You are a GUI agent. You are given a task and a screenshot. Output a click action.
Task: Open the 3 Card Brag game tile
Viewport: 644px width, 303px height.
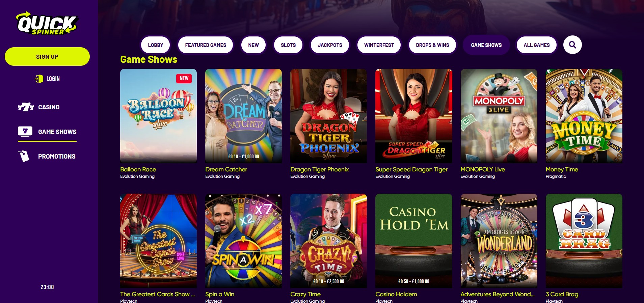point(584,241)
